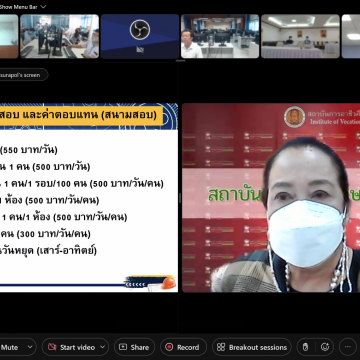The height and width of the screenshot is (360, 360).
Task: Expand the Show Menu Bar chevron
Action: coord(43,7)
